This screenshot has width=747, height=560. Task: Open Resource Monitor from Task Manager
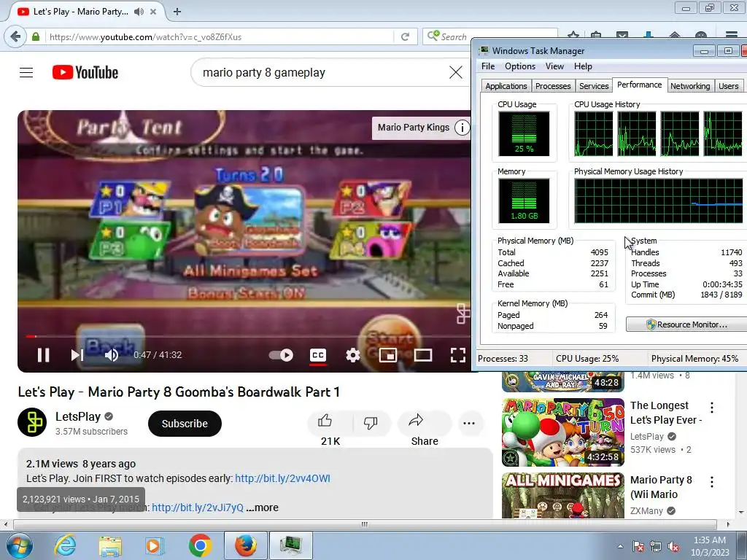(686, 324)
